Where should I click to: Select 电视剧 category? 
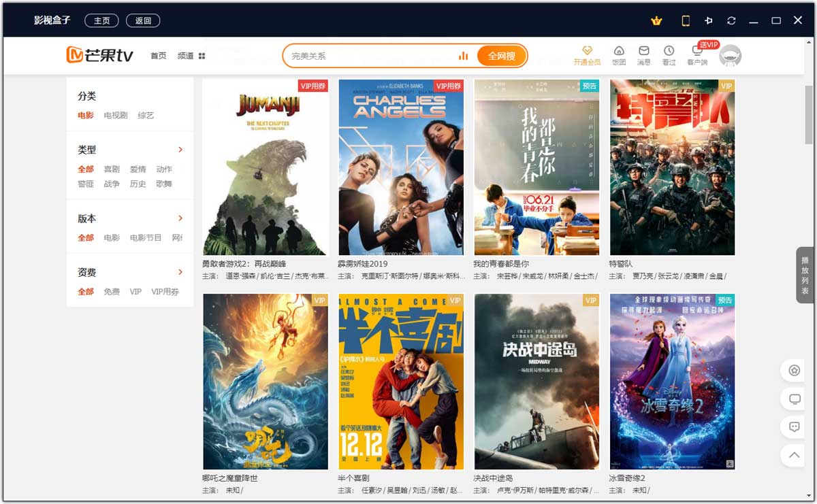(116, 116)
